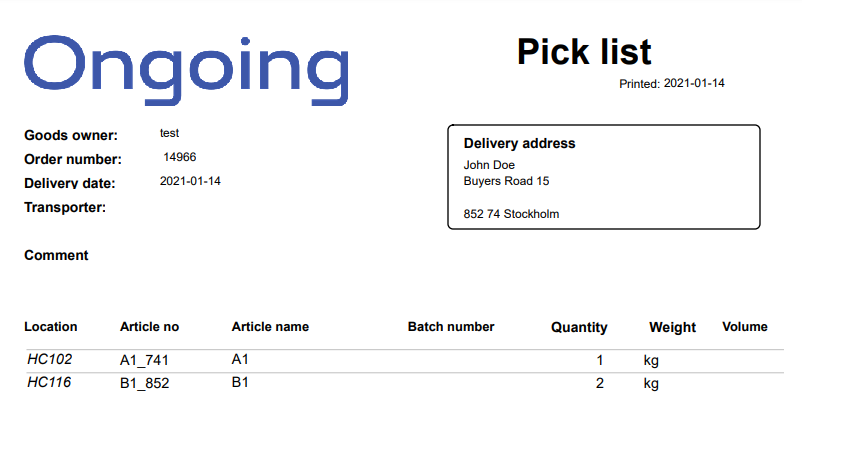Click the Transporter label
The image size is (848, 472).
(65, 208)
